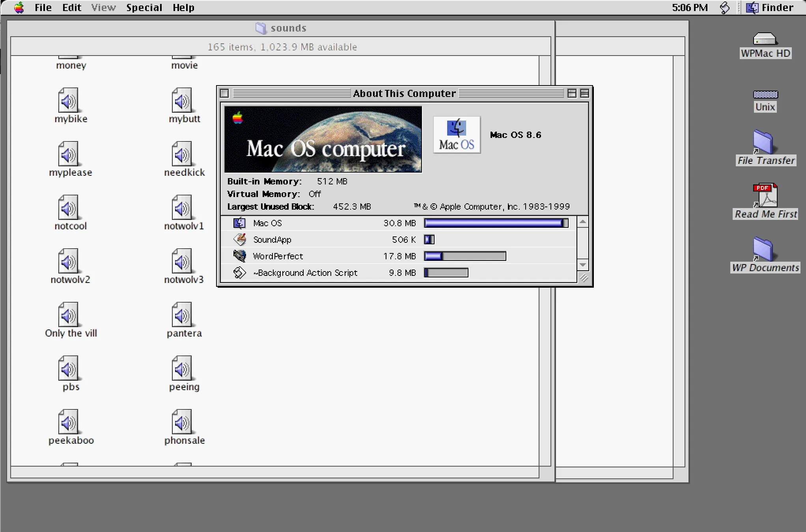The height and width of the screenshot is (532, 806).
Task: Select the mybutt sound file icon
Action: tap(182, 100)
